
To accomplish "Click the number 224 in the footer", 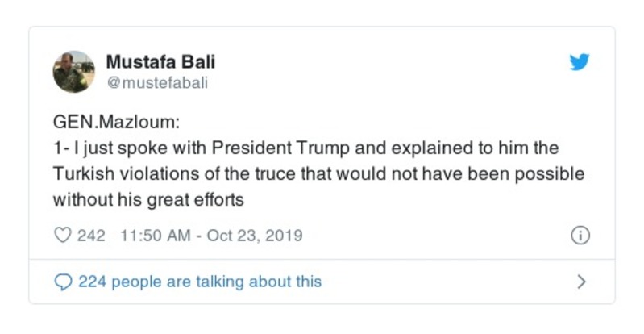I will point(92,282).
